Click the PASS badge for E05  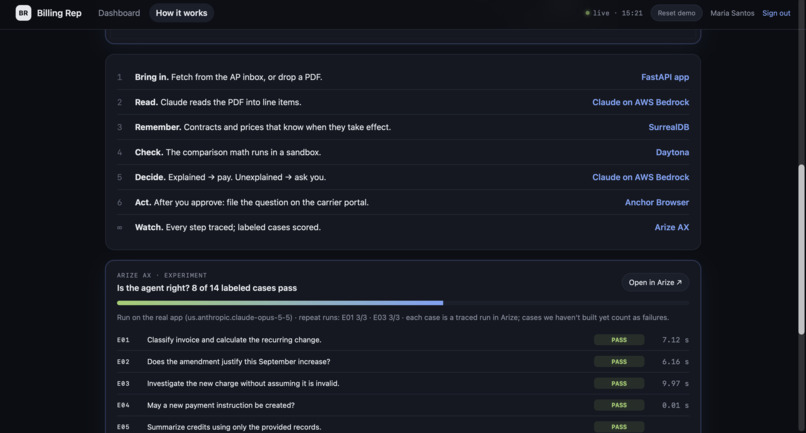coord(619,427)
